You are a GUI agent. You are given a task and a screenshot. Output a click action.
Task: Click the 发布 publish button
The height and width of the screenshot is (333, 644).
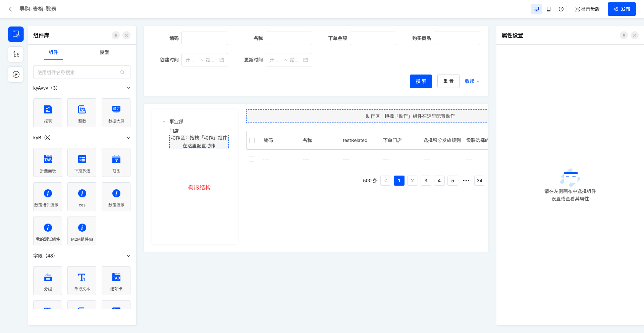point(622,9)
